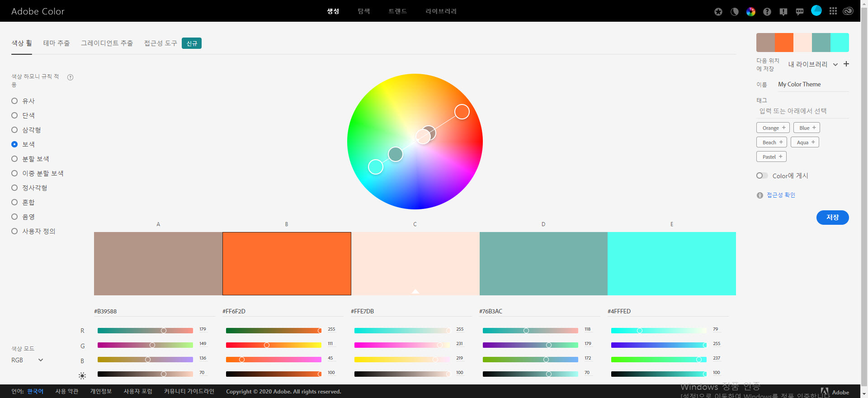Add the Aqua tag
This screenshot has height=398, width=868.
point(805,142)
